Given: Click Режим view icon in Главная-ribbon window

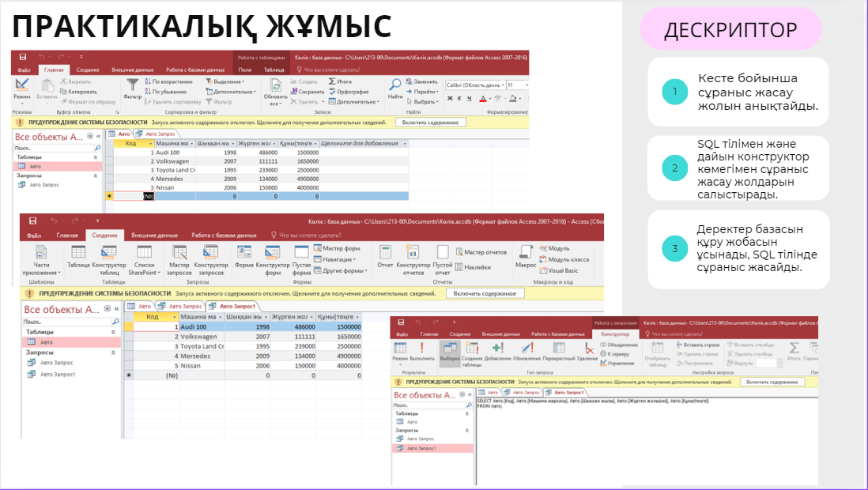Looking at the screenshot, I should pyautogui.click(x=21, y=84).
